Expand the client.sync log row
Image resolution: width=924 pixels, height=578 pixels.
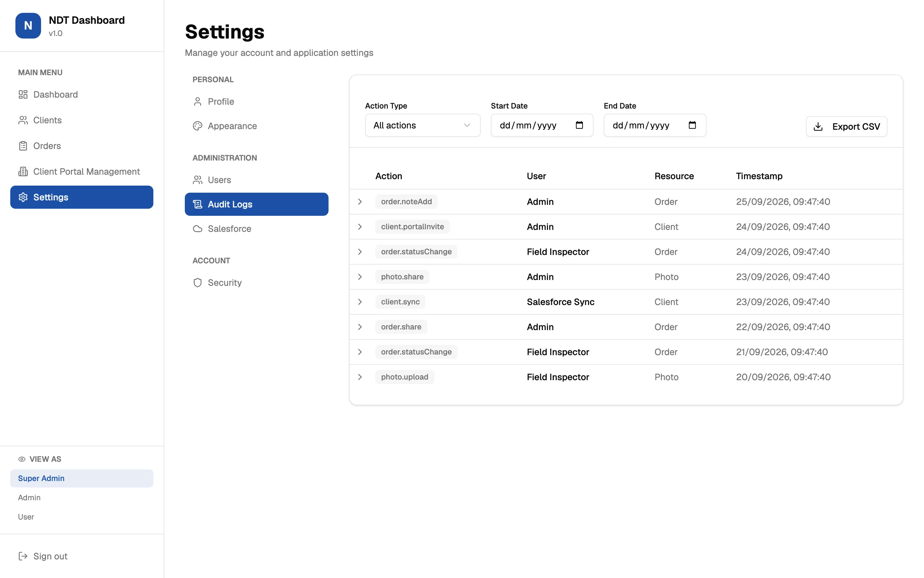[x=360, y=302]
